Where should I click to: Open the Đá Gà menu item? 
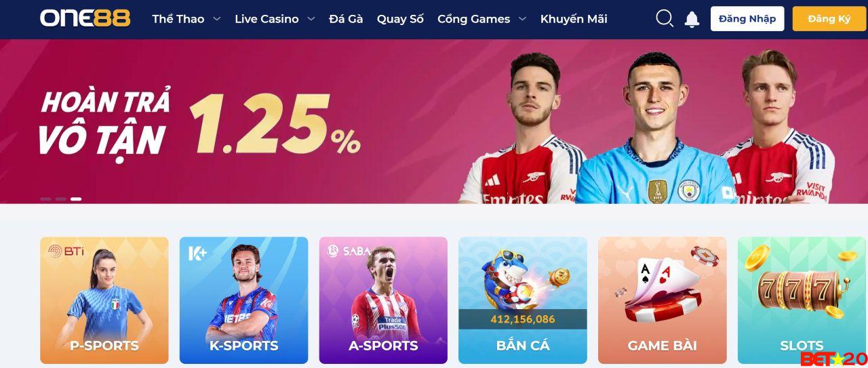point(346,19)
